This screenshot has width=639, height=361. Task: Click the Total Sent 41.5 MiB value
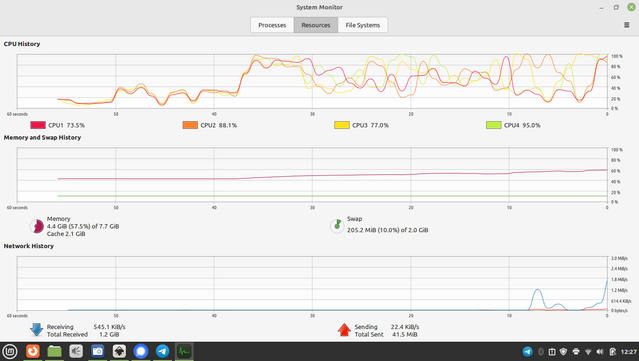(405, 335)
